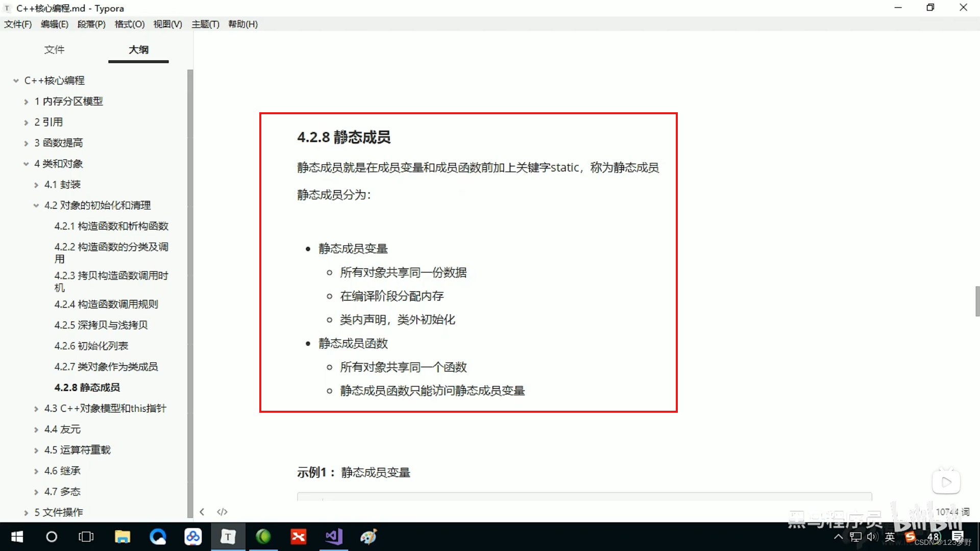Open Task View on taskbar
This screenshot has width=980, height=551.
[86, 537]
